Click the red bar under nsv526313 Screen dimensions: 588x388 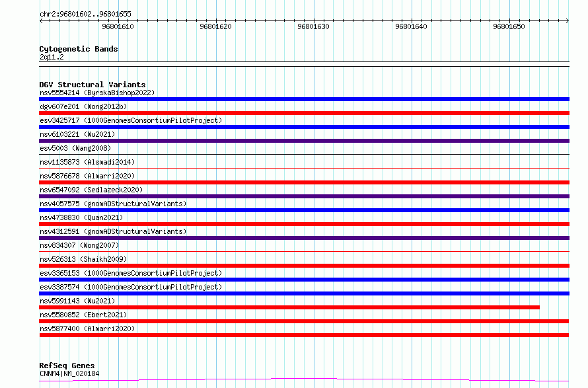[304, 266]
